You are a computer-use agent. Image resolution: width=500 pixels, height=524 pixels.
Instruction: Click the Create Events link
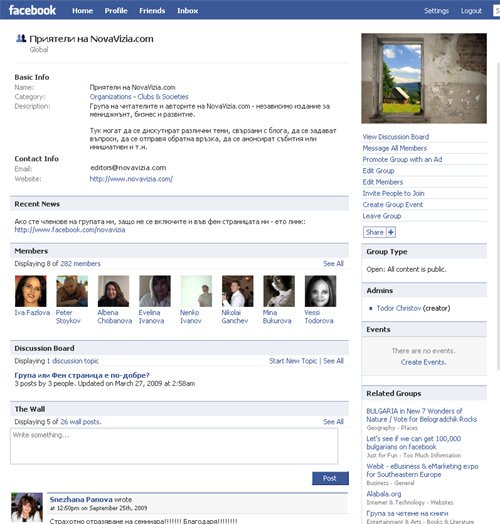[423, 362]
